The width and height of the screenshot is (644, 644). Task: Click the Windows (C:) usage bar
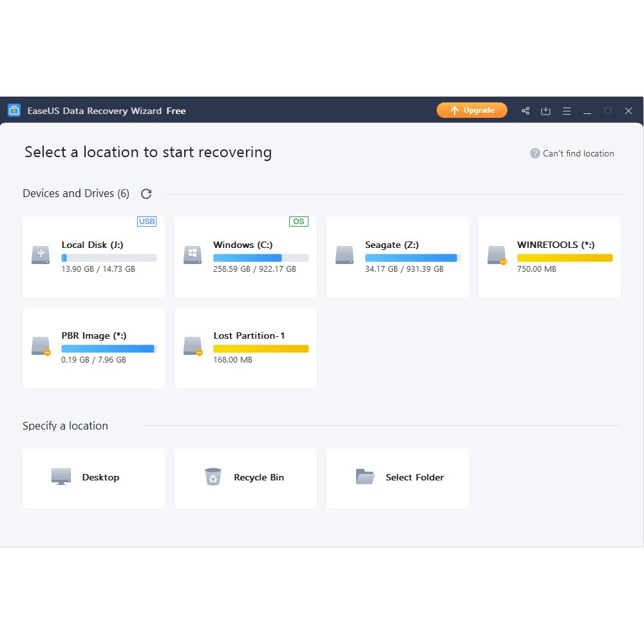(x=261, y=258)
